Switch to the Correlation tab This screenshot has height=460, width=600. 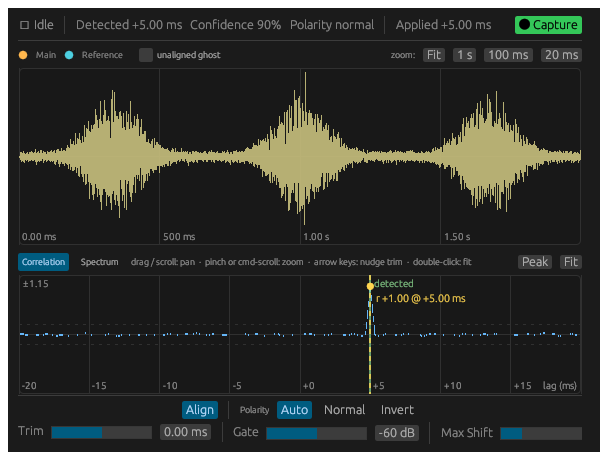43,262
